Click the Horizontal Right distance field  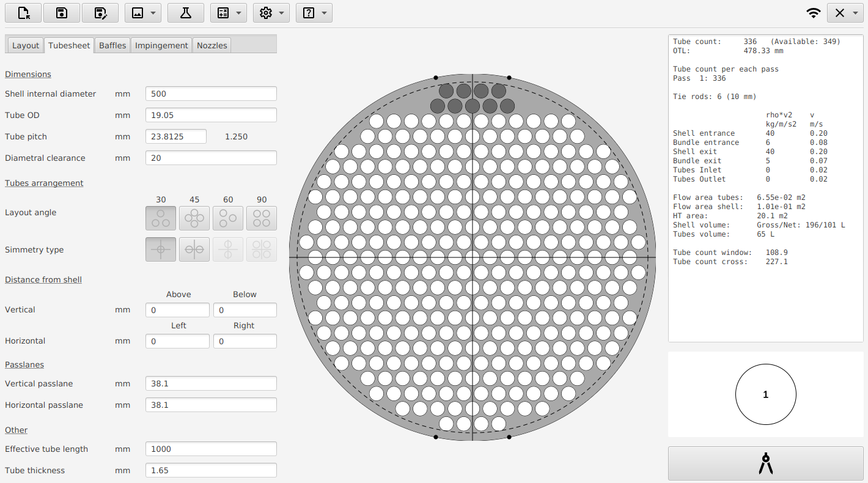pyautogui.click(x=245, y=341)
